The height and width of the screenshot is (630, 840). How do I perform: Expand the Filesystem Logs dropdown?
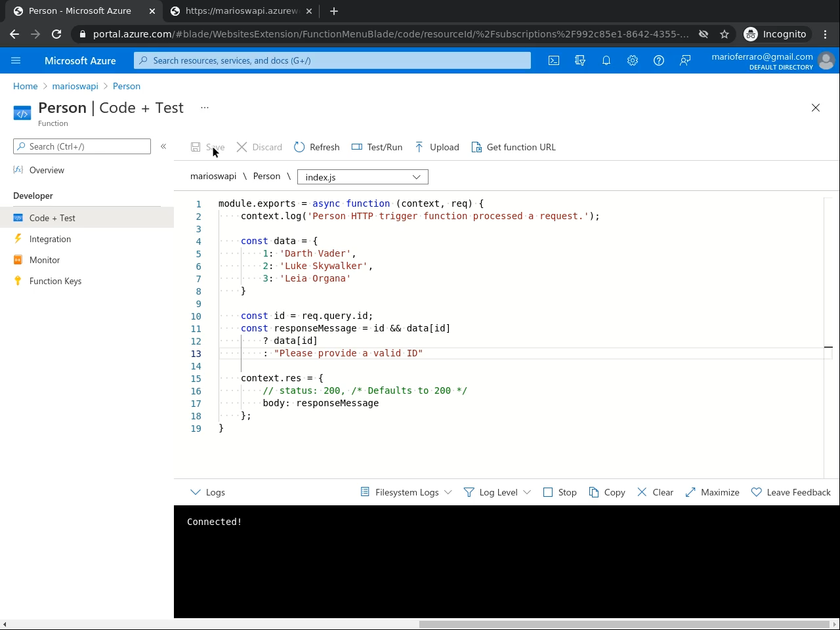(x=406, y=492)
